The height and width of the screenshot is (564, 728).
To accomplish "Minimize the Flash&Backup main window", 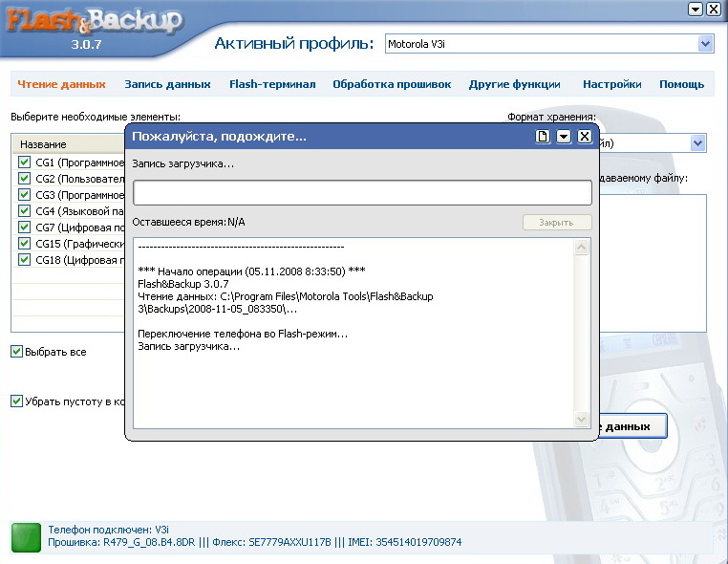I will [695, 9].
